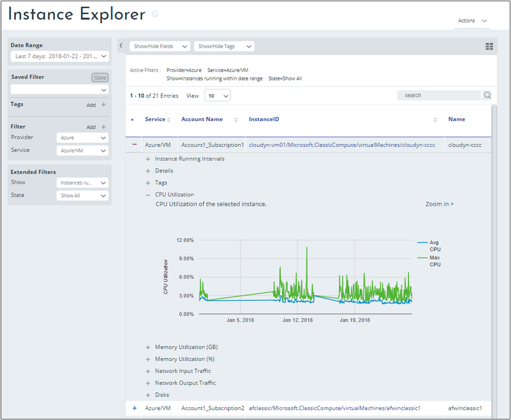Open the Show/Hide Fields dropdown
Viewport: 511px width, 420px height.
(x=160, y=46)
